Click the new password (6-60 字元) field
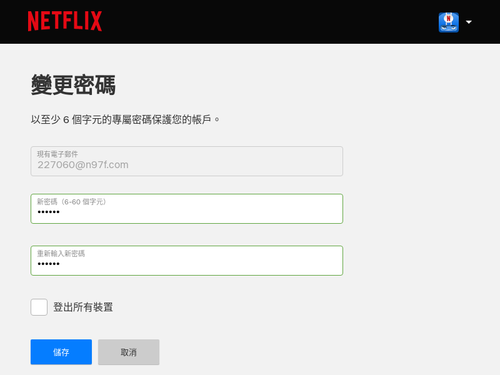The image size is (500, 375). point(187,209)
